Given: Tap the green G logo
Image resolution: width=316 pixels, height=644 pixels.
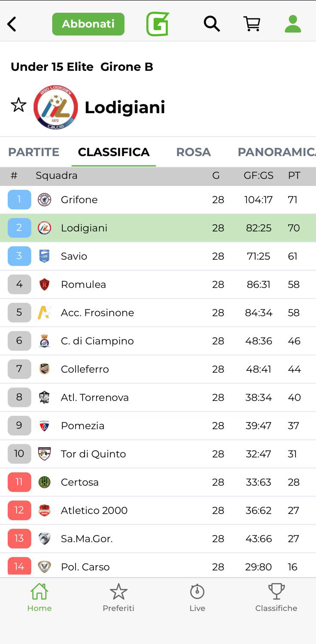Looking at the screenshot, I should coord(158,24).
